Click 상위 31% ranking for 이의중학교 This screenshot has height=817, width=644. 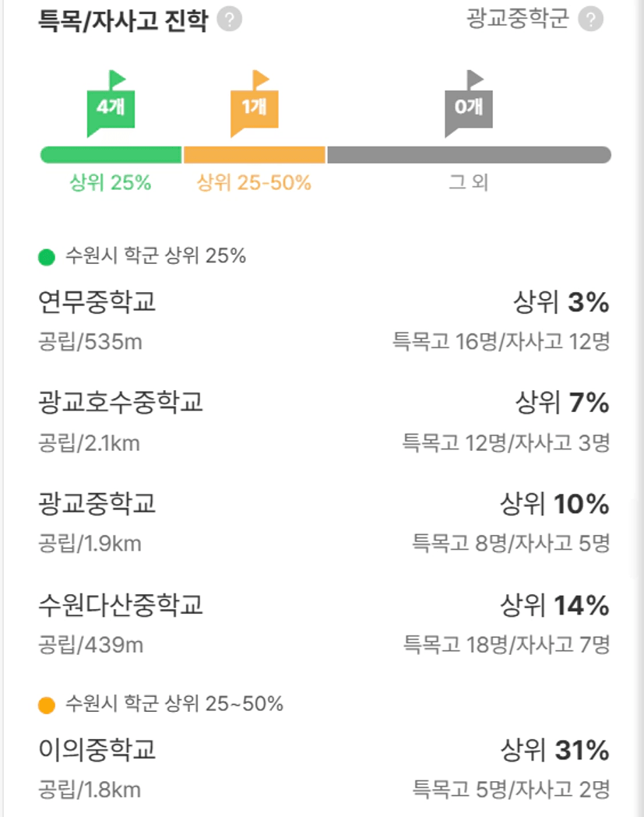click(x=555, y=750)
